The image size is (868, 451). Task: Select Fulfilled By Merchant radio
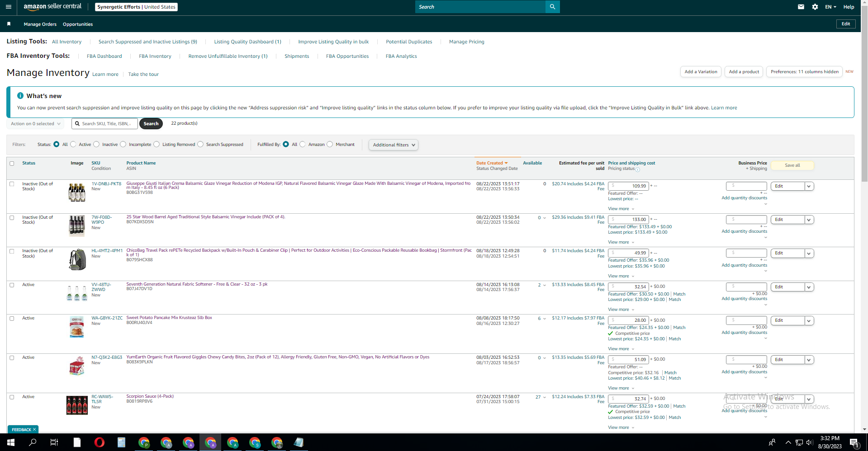[x=330, y=144]
